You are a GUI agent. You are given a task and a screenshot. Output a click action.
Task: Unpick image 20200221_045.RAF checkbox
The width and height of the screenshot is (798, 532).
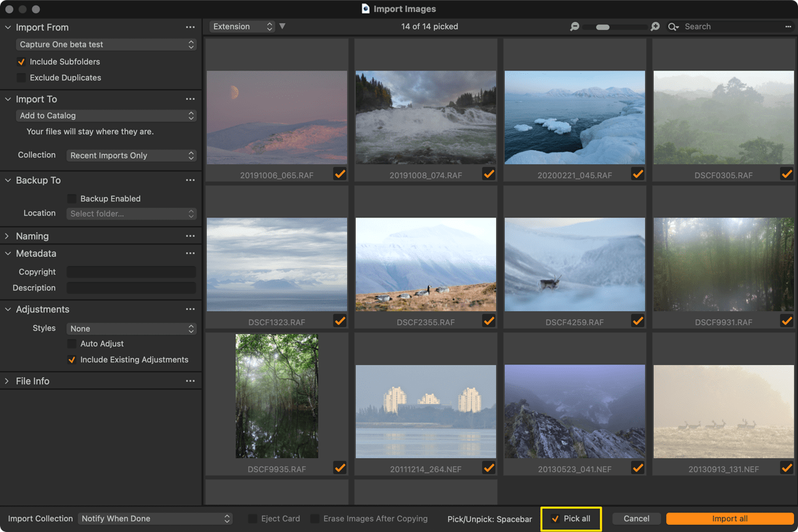pyautogui.click(x=638, y=174)
